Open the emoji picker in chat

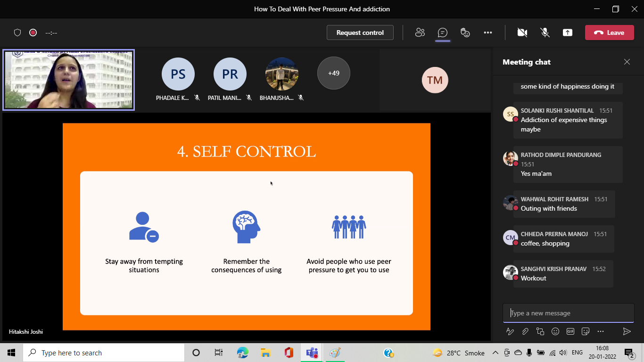coord(555,331)
